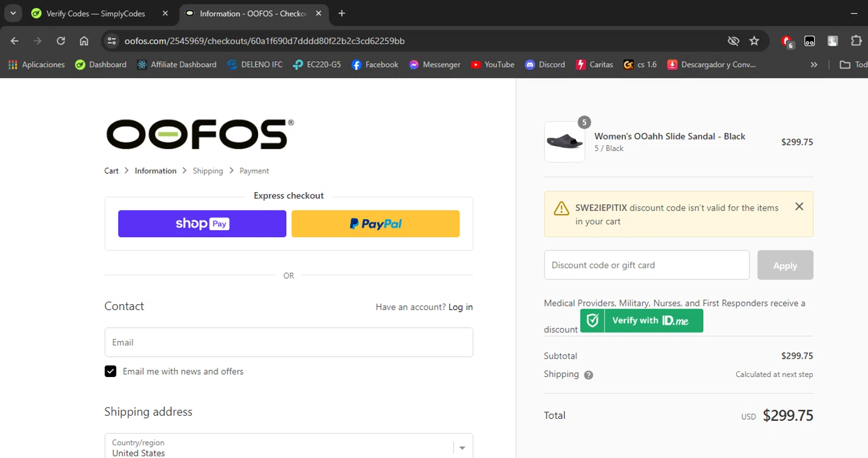Image resolution: width=868 pixels, height=458 pixels.
Task: Click Verify with ID.me button
Action: coord(642,320)
